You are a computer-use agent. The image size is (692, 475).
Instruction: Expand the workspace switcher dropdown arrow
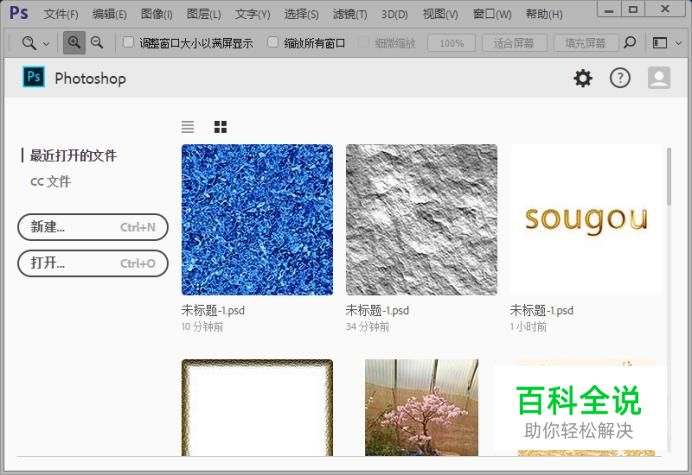tap(679, 43)
